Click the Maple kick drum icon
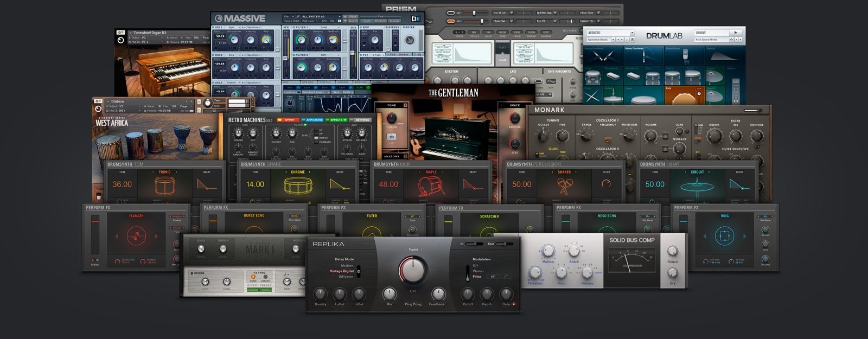The width and height of the screenshot is (868, 339). (x=431, y=186)
